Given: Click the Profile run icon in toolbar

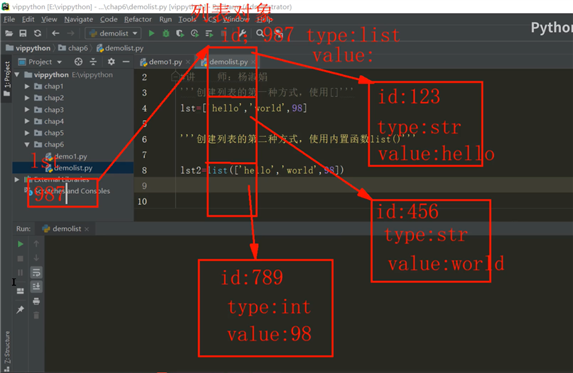Looking at the screenshot, I should pyautogui.click(x=194, y=34).
